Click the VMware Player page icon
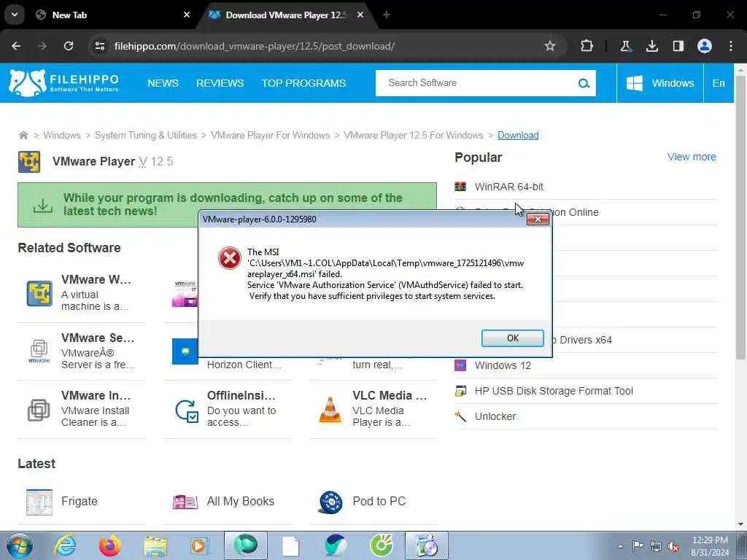Screen dimensions: 747x560 click(29, 161)
